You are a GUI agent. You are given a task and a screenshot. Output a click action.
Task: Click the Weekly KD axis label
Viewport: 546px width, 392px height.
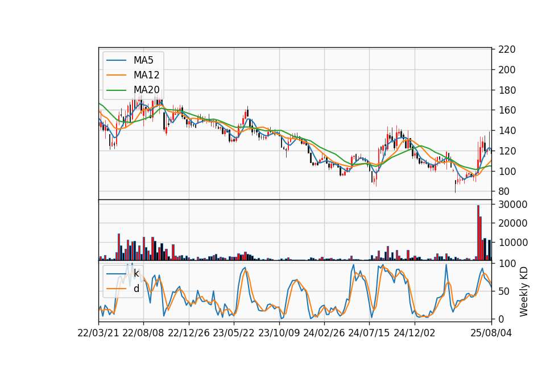[x=523, y=291]
